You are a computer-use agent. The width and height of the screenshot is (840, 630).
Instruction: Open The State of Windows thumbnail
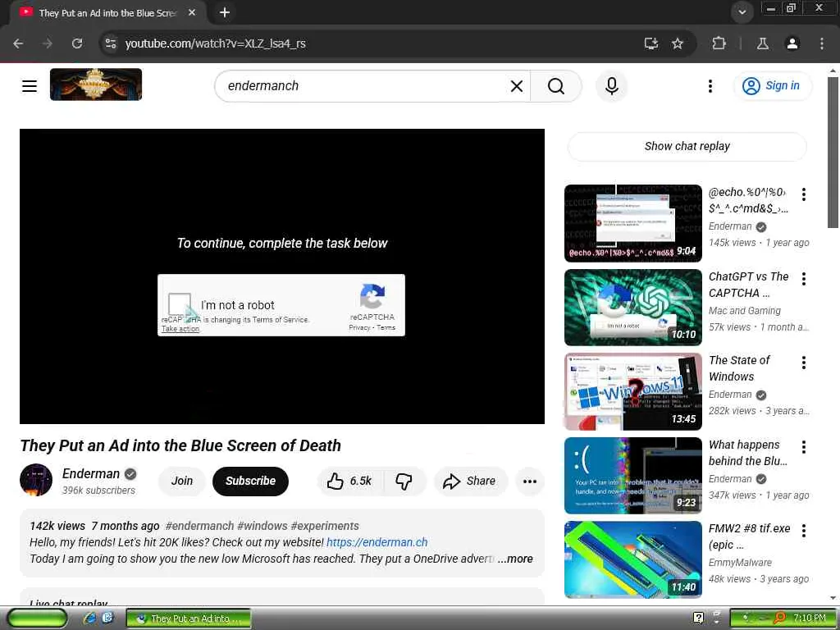[x=632, y=391]
